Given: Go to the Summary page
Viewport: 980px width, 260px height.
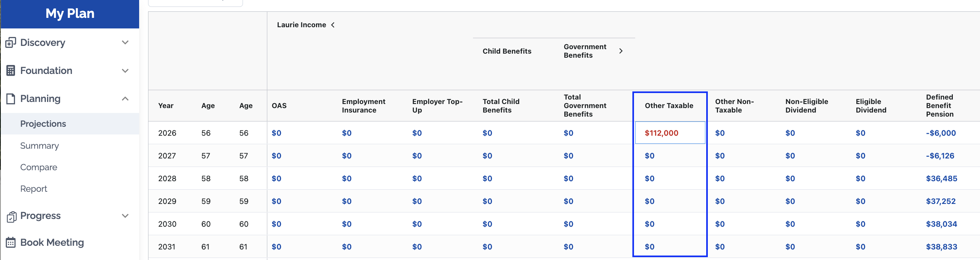Looking at the screenshot, I should pyautogui.click(x=39, y=146).
